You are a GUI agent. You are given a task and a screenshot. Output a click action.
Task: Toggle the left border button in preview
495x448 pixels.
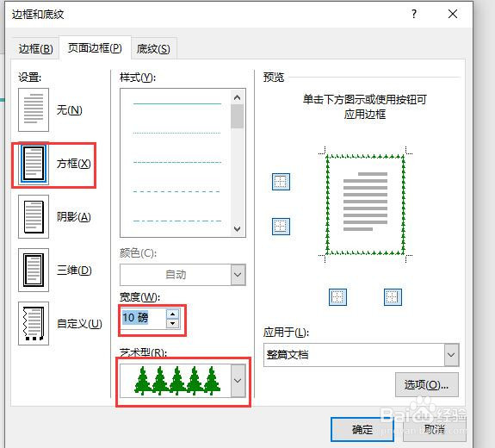337,297
